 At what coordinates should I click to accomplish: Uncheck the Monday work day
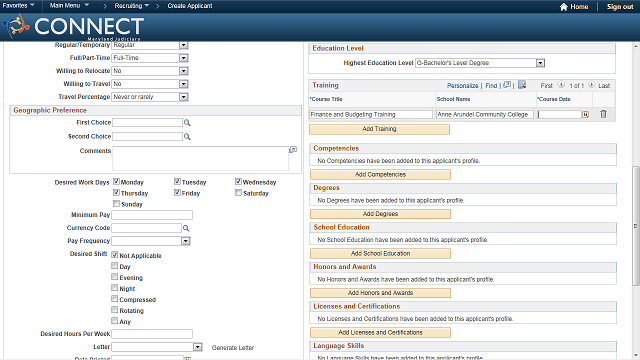tap(116, 182)
